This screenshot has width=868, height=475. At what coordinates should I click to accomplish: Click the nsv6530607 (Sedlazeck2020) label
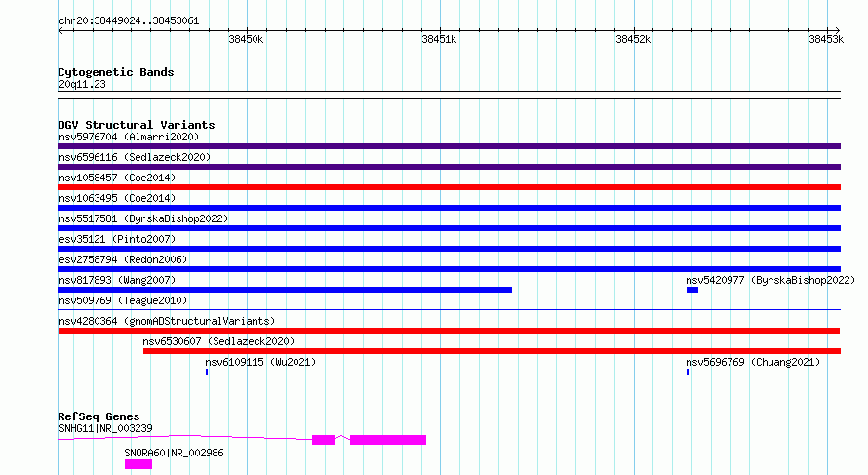pyautogui.click(x=218, y=341)
